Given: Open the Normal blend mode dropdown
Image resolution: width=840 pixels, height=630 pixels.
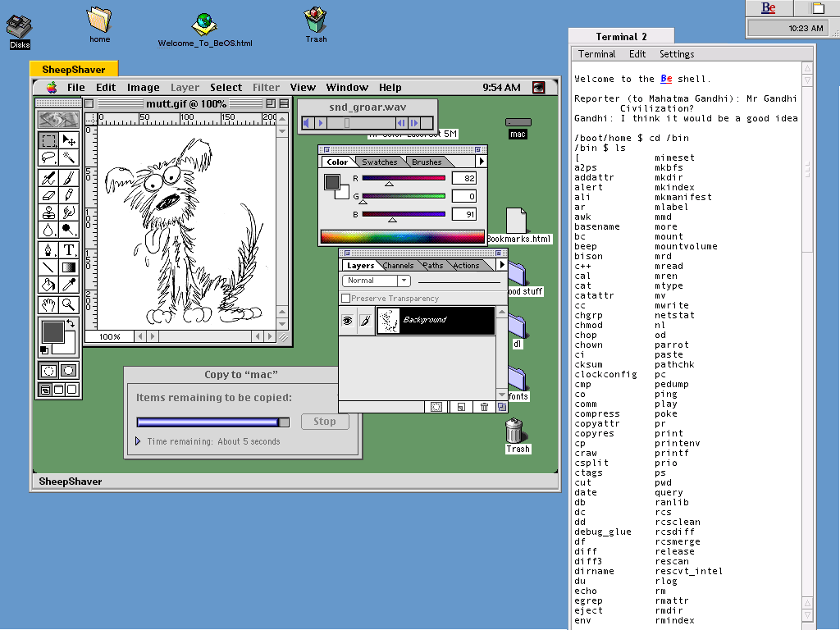Looking at the screenshot, I should (x=376, y=281).
